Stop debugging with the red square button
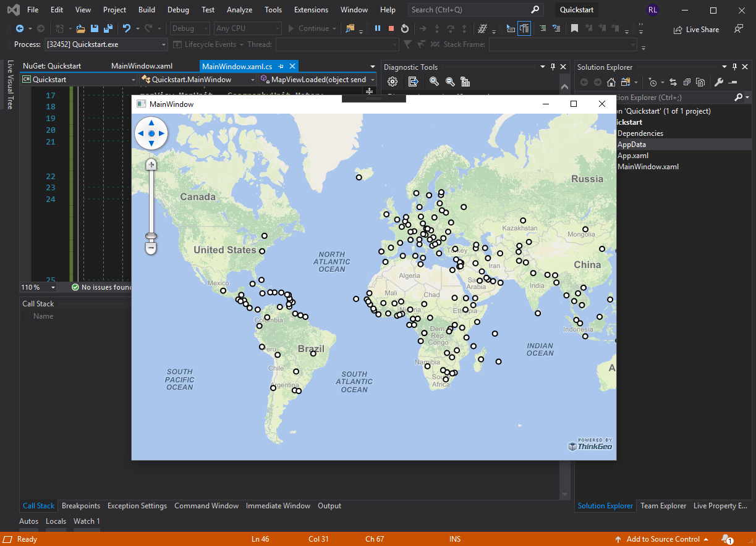Image resolution: width=756 pixels, height=546 pixels. click(x=391, y=28)
